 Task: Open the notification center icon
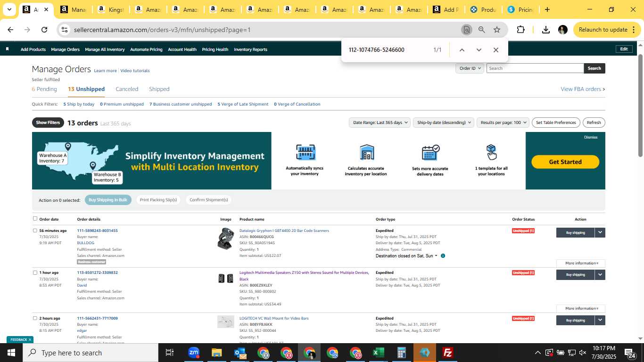(x=630, y=353)
